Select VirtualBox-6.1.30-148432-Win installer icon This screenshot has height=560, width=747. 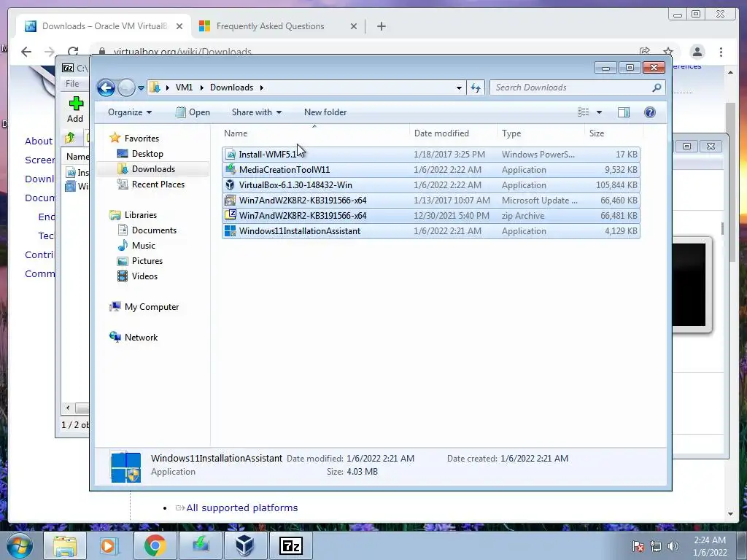[231, 184]
